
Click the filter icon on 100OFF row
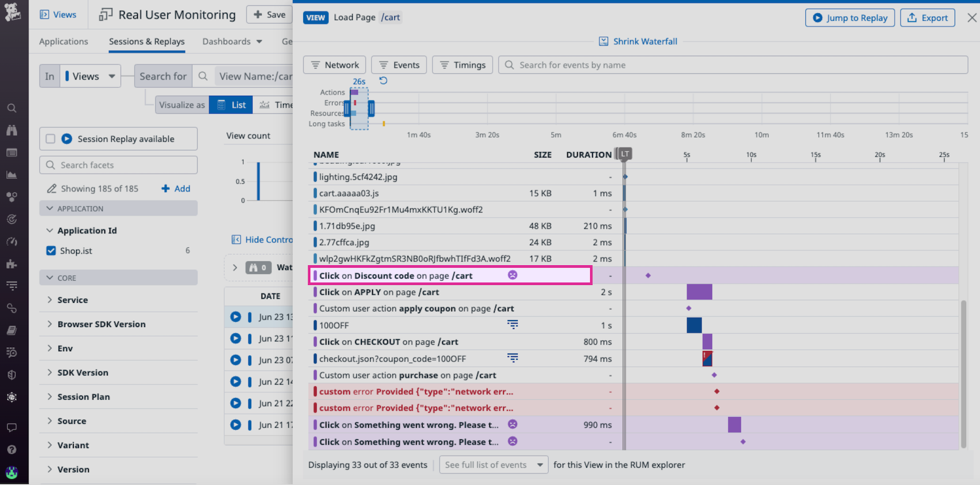point(512,325)
